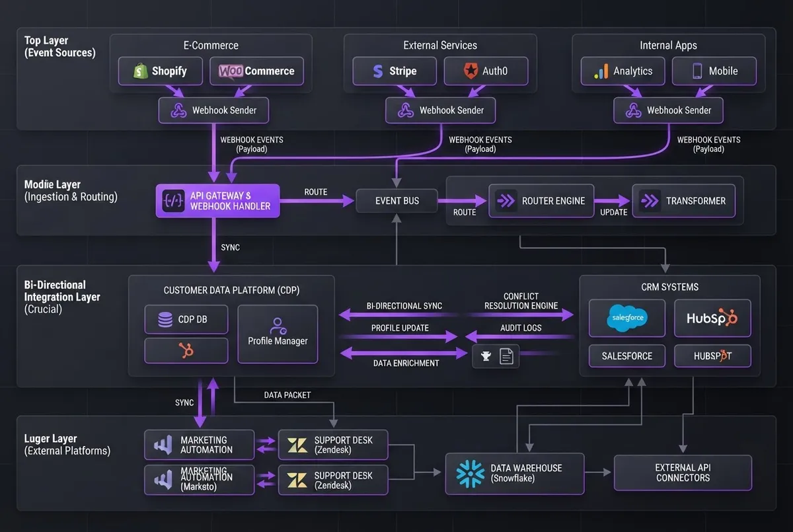Image resolution: width=793 pixels, height=532 pixels.
Task: Click the PROFILE UPDATE label
Action: pyautogui.click(x=400, y=328)
